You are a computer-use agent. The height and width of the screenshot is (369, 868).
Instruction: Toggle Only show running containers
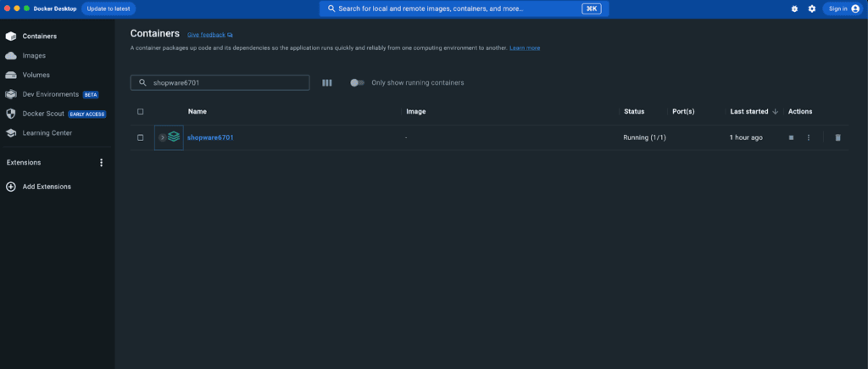click(358, 82)
